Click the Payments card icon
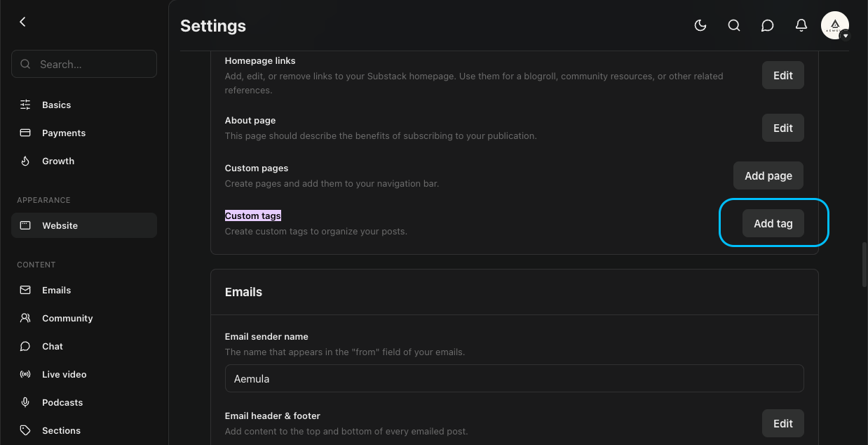This screenshot has height=445, width=868. 25,133
